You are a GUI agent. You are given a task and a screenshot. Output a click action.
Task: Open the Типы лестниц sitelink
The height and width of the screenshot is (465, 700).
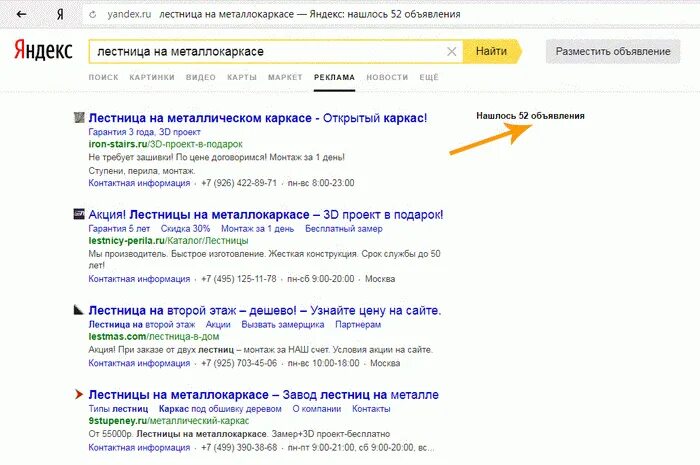tap(118, 409)
